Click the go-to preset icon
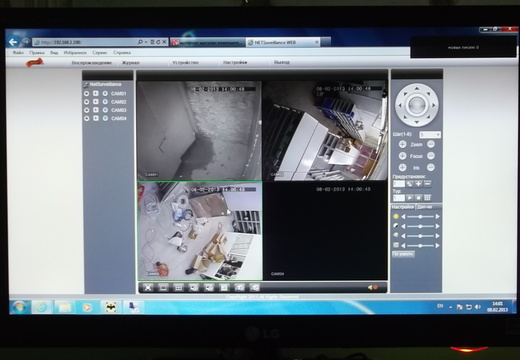 point(409,184)
